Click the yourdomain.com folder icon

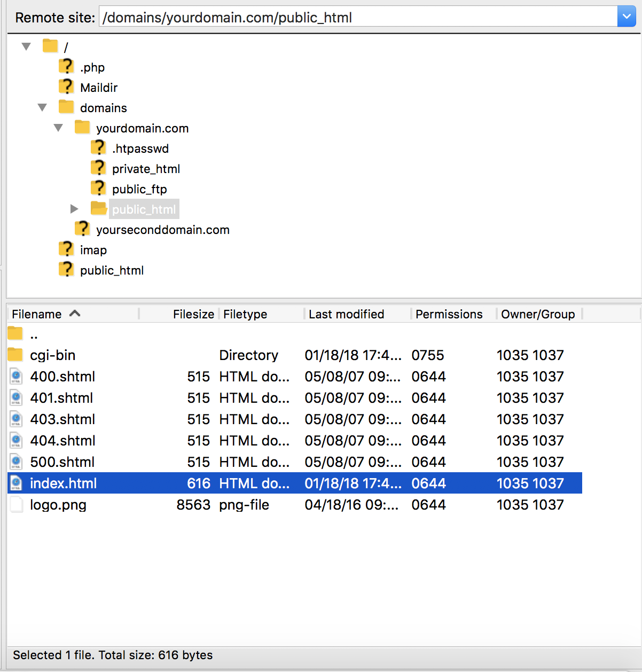[82, 127]
